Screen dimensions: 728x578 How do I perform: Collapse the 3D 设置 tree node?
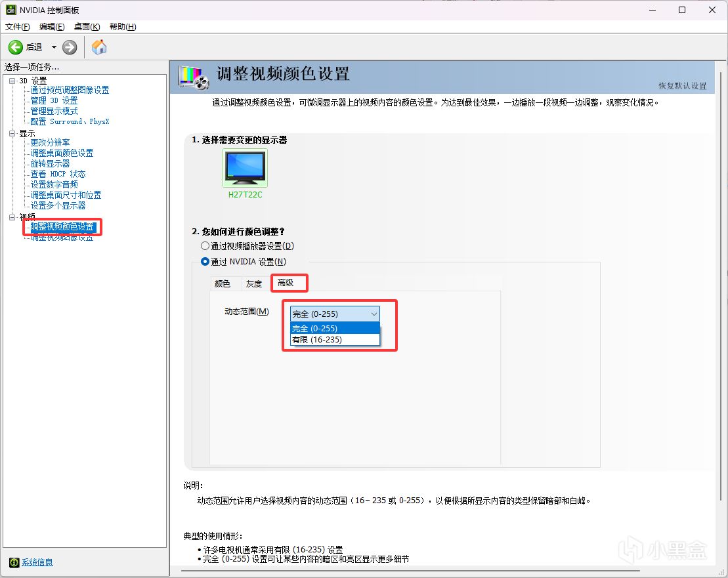pyautogui.click(x=12, y=81)
